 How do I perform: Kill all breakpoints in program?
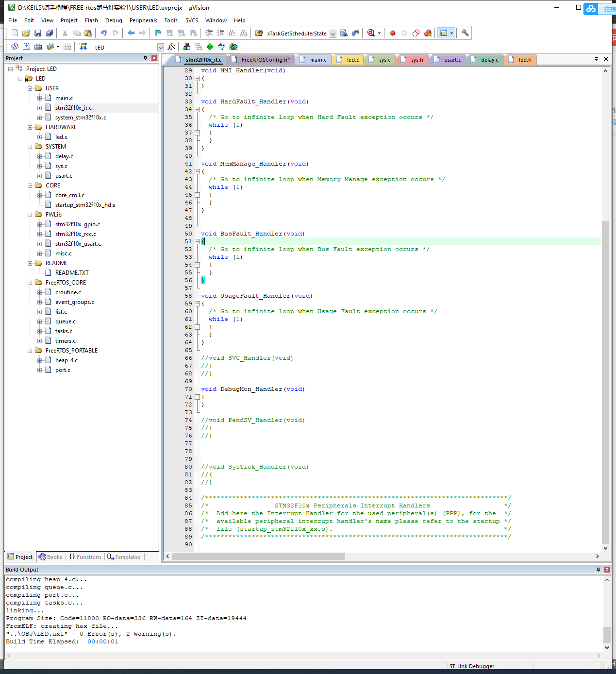click(428, 33)
